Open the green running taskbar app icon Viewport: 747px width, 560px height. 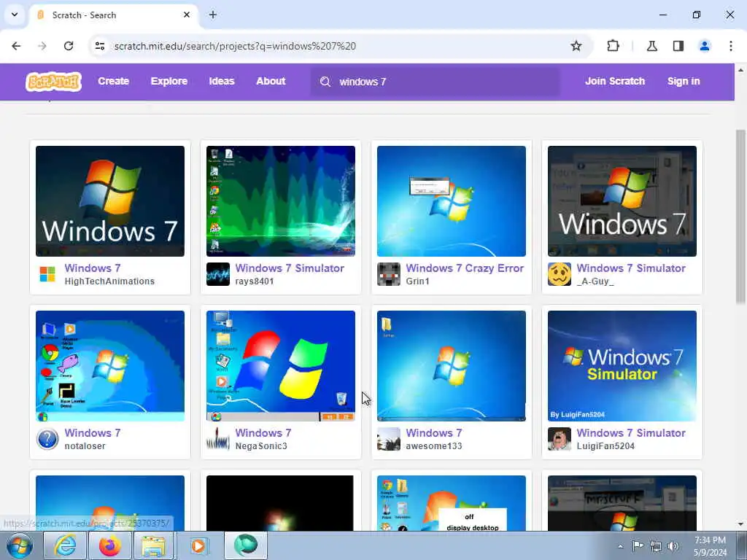tap(246, 545)
